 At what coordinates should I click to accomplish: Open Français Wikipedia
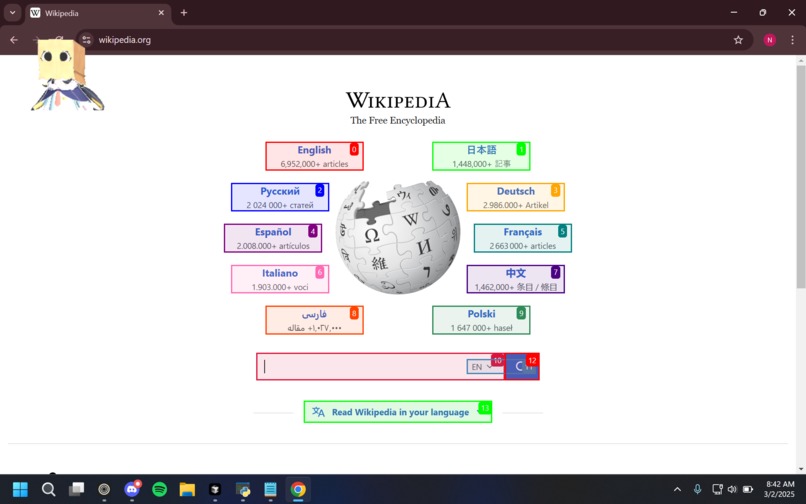pyautogui.click(x=523, y=238)
